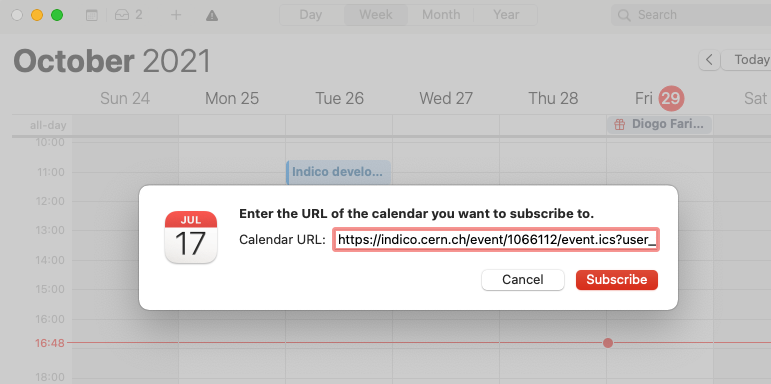Click the Calendar app icon in dialog
Image resolution: width=771 pixels, height=384 pixels.
(191, 237)
